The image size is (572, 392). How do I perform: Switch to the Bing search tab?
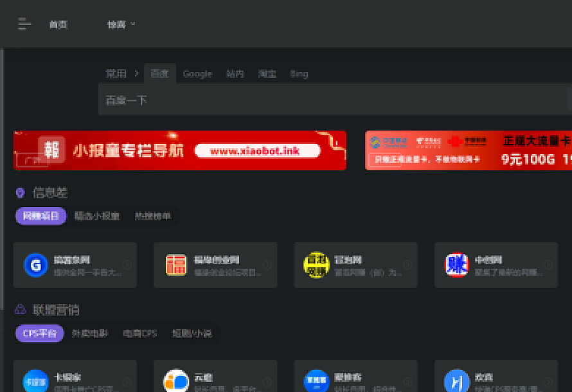pyautogui.click(x=299, y=74)
